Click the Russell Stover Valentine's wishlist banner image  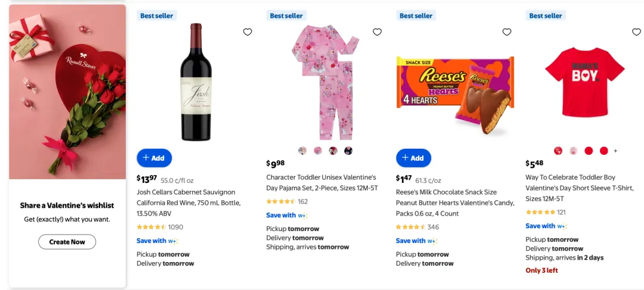coord(67,92)
